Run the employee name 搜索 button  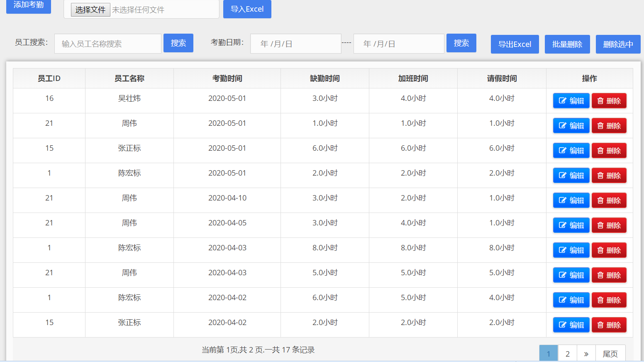coord(178,43)
